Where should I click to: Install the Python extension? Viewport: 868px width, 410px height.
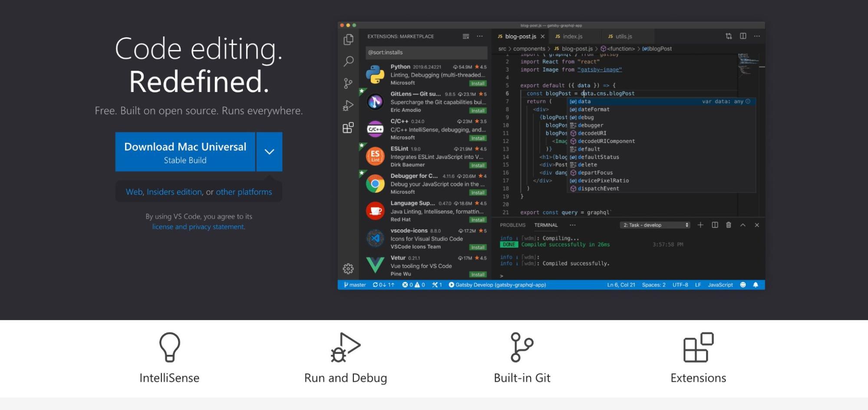pos(478,83)
